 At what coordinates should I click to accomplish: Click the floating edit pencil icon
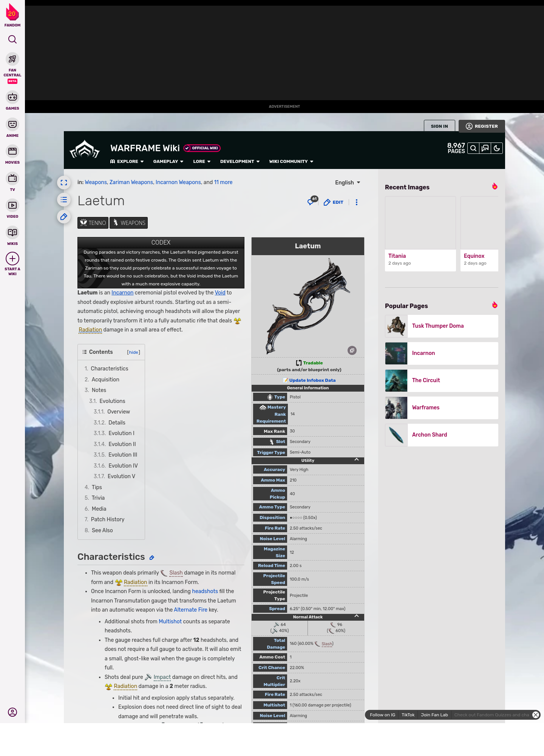[64, 217]
